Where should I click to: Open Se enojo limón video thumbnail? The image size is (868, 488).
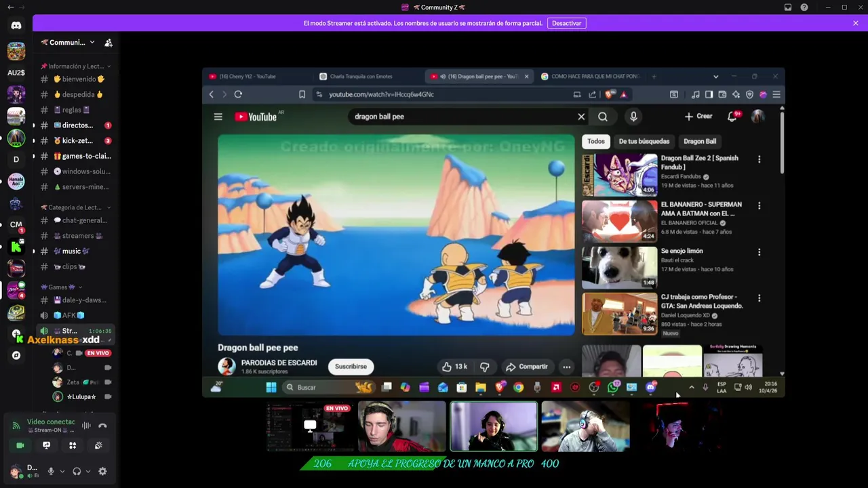[619, 267]
